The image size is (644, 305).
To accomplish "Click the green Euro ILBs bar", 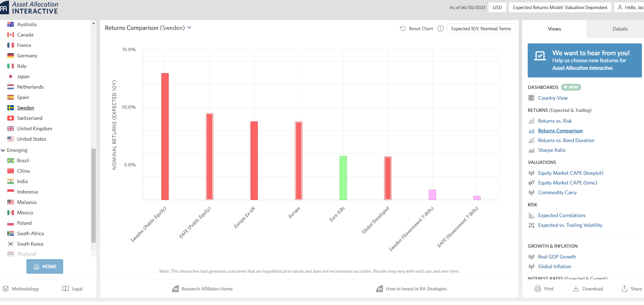I will point(343,178).
